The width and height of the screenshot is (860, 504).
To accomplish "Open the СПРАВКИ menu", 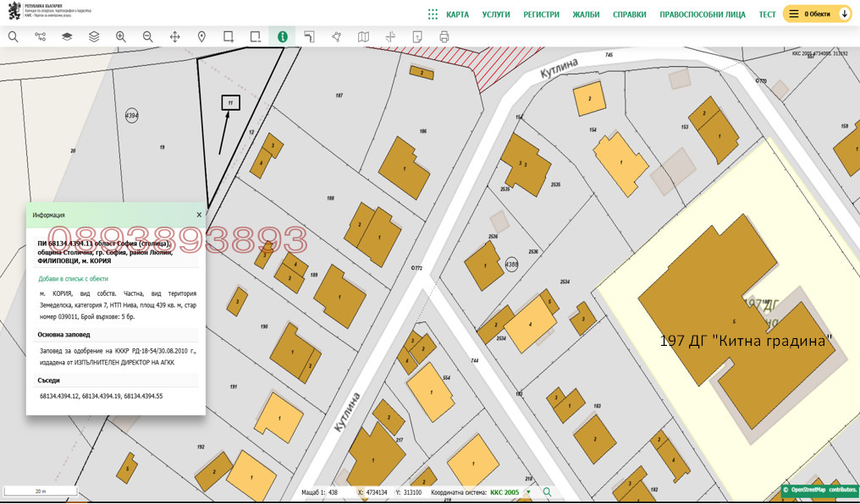I will pyautogui.click(x=629, y=14).
